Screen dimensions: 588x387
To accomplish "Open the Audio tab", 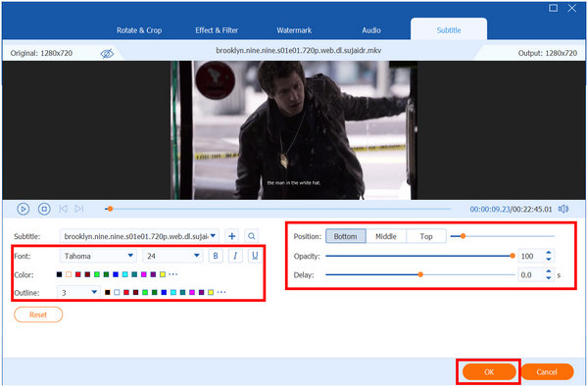I will [x=371, y=30].
